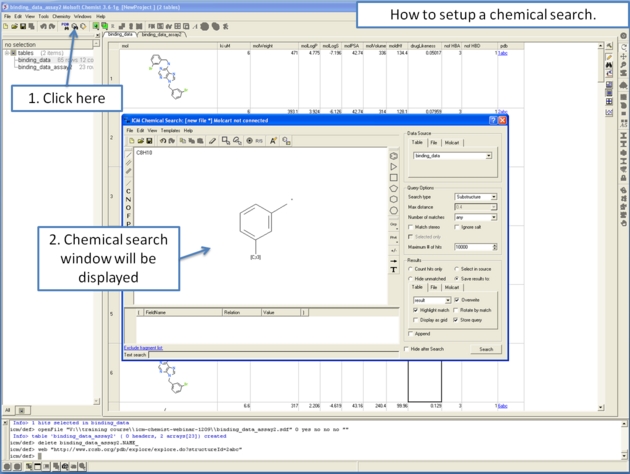630x474 pixels.
Task: Select the benzene ring template tool
Action: click(393, 155)
